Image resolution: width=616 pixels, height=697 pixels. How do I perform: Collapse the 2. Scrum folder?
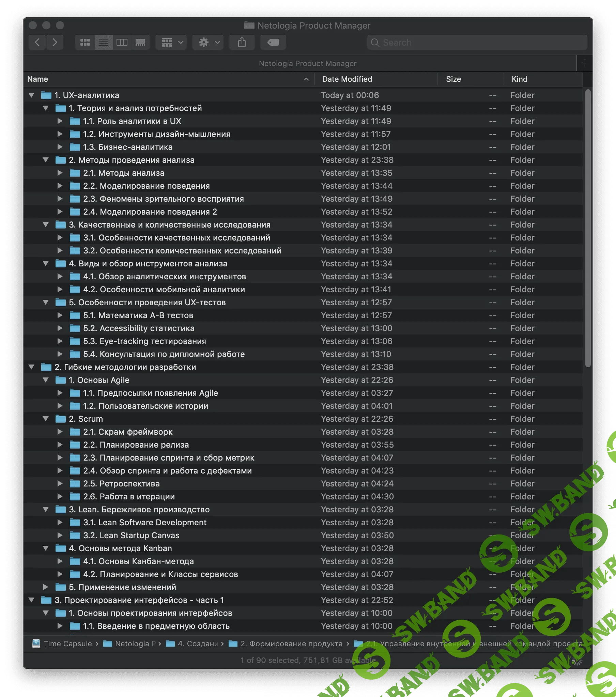pos(46,419)
